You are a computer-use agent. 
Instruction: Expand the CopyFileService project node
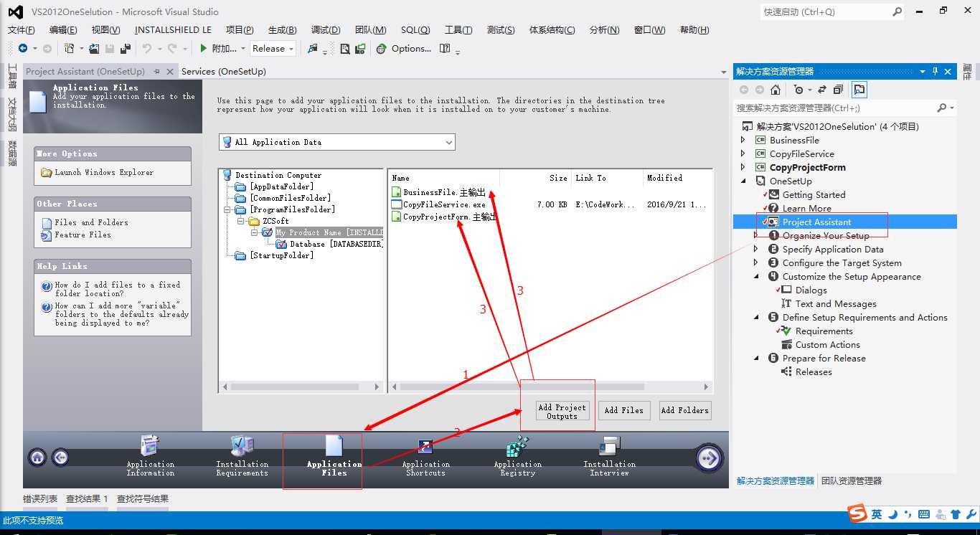(x=743, y=153)
